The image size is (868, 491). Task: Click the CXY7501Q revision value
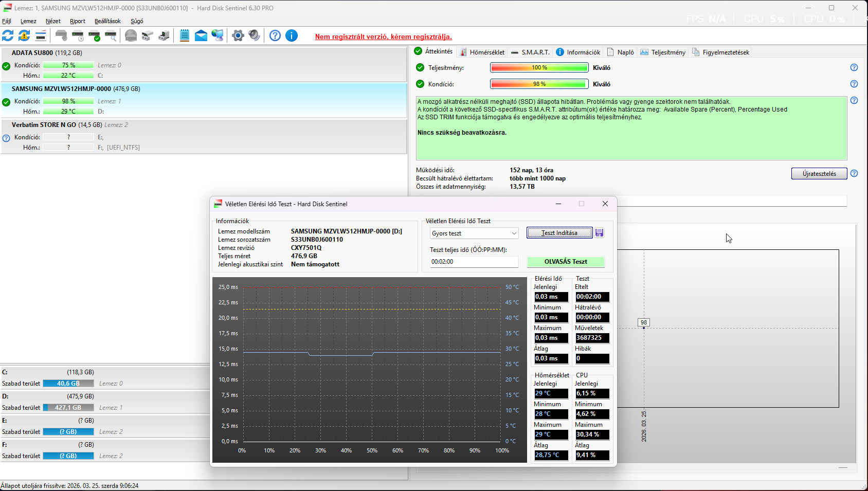coord(306,248)
